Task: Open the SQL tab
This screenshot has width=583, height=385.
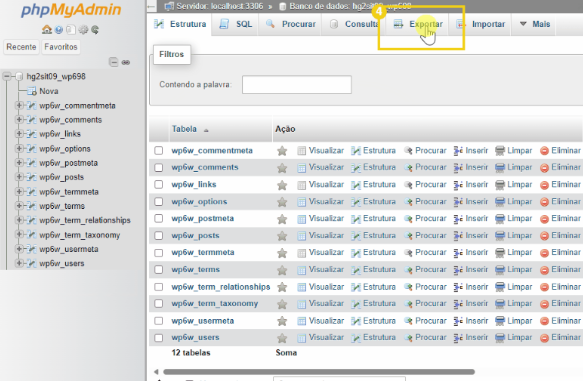Action: point(235,24)
